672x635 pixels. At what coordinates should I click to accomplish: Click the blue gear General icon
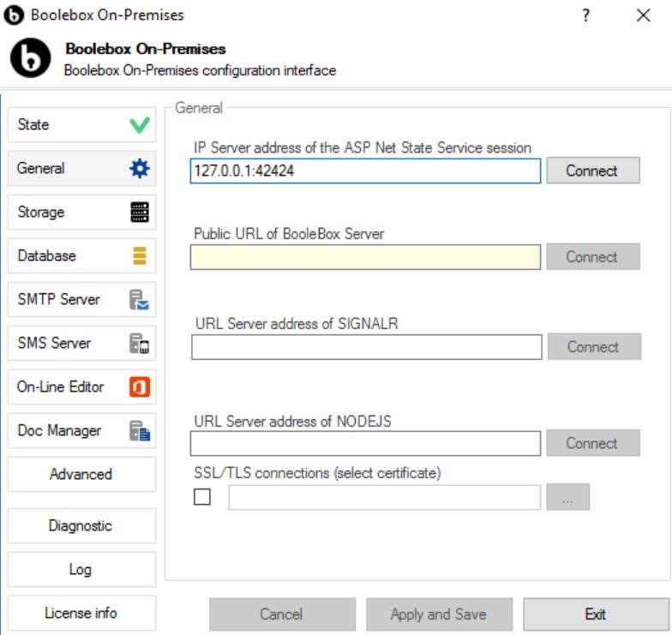pos(139,168)
